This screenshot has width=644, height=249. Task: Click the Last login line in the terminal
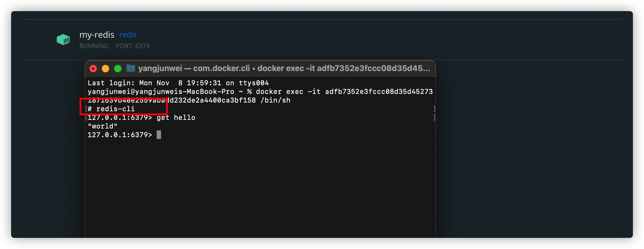178,83
